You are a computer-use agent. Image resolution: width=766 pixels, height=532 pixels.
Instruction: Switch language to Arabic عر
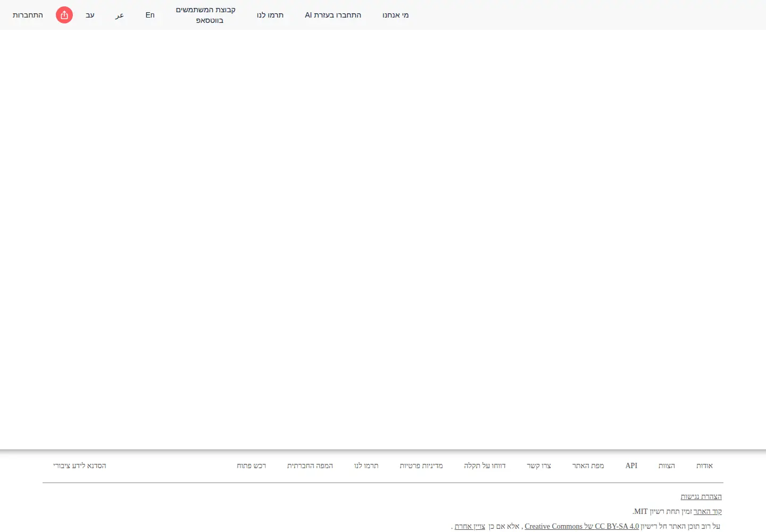(120, 15)
